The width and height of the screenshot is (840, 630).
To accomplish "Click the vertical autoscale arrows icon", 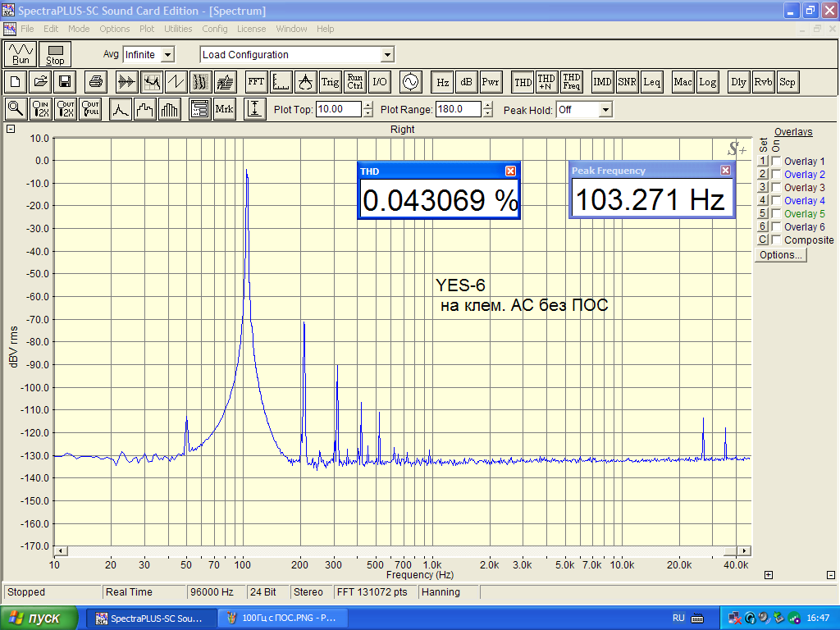I will click(x=255, y=109).
